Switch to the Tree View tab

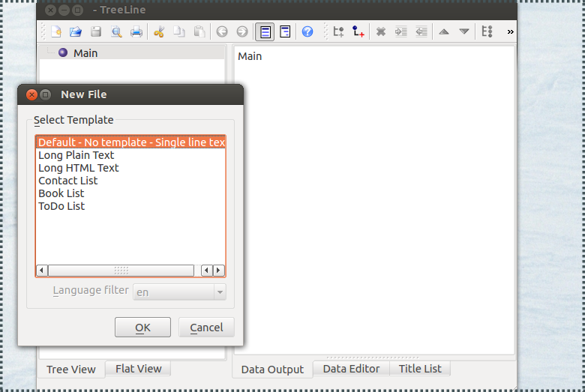point(71,370)
